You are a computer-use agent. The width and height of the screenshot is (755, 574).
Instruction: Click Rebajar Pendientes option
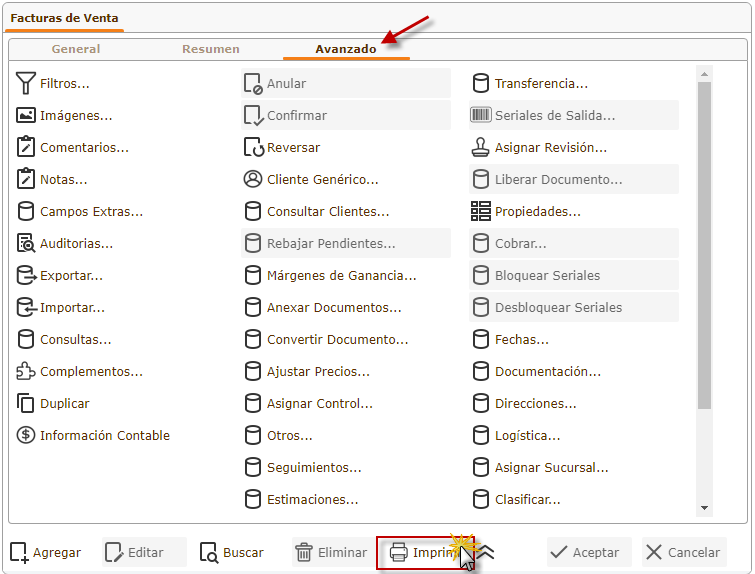tap(346, 243)
